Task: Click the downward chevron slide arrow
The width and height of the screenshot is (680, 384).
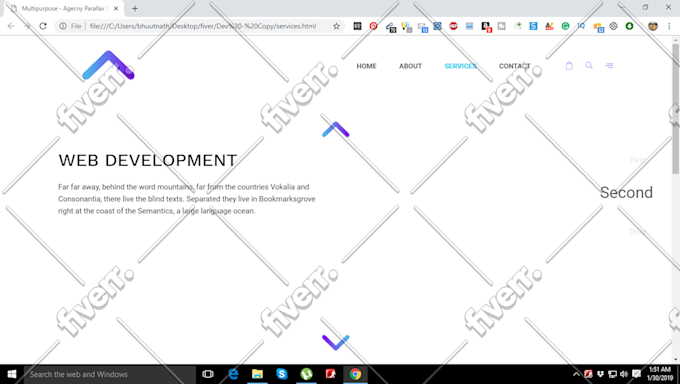Action: point(335,342)
